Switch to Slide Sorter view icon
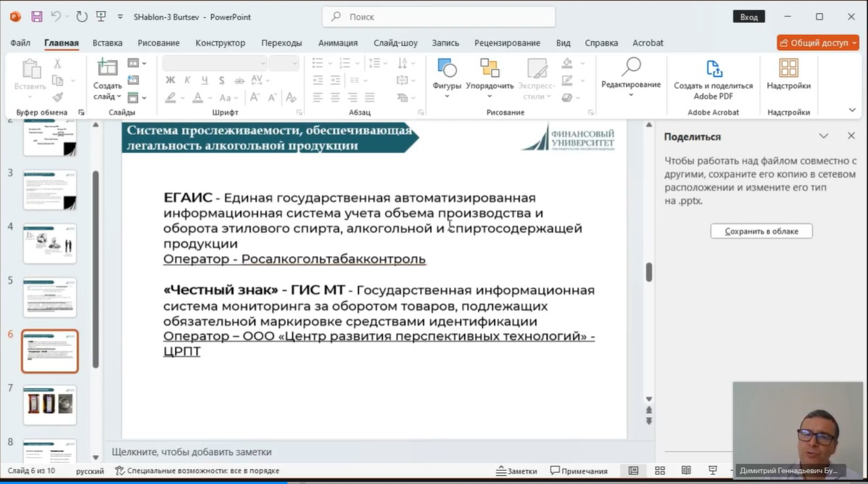Image resolution: width=868 pixels, height=484 pixels. pyautogui.click(x=660, y=471)
